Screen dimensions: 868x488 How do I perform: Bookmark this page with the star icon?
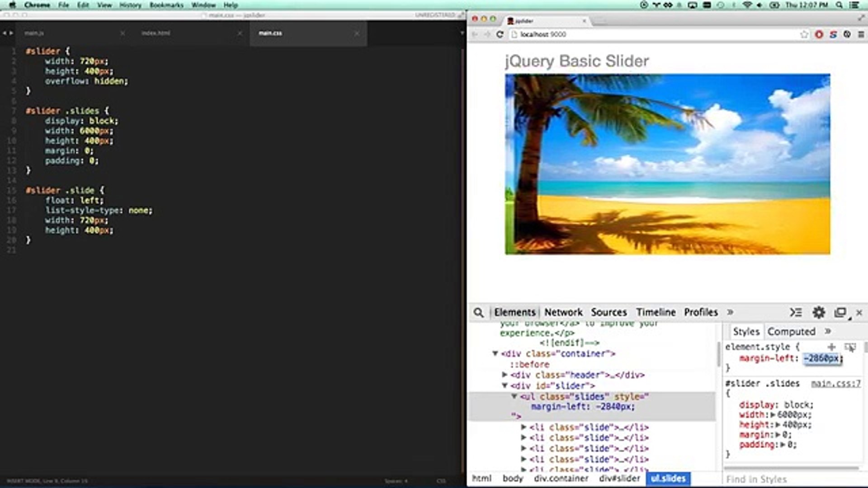click(804, 34)
